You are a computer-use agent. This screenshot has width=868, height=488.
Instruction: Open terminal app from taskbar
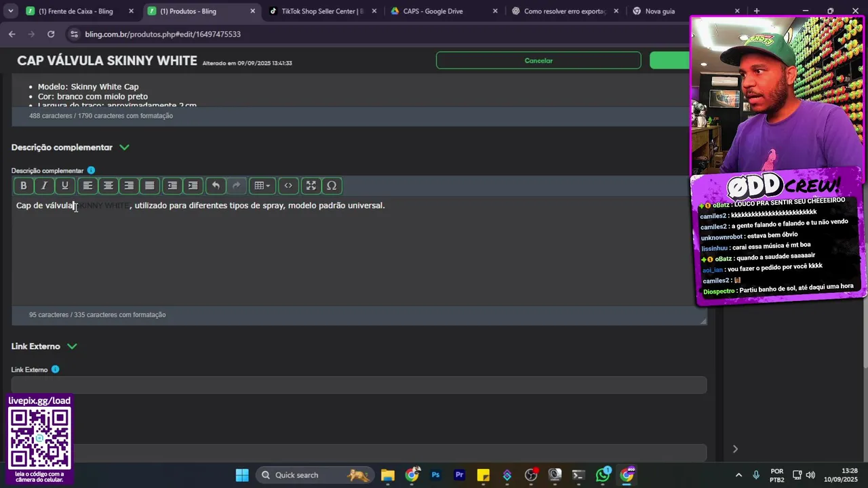(x=578, y=475)
